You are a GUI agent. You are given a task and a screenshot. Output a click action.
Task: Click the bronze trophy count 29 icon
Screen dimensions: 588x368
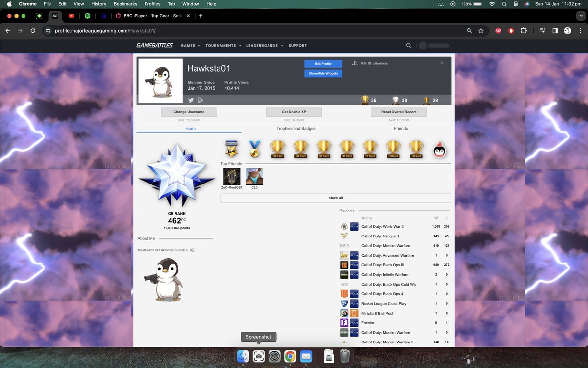tap(426, 100)
